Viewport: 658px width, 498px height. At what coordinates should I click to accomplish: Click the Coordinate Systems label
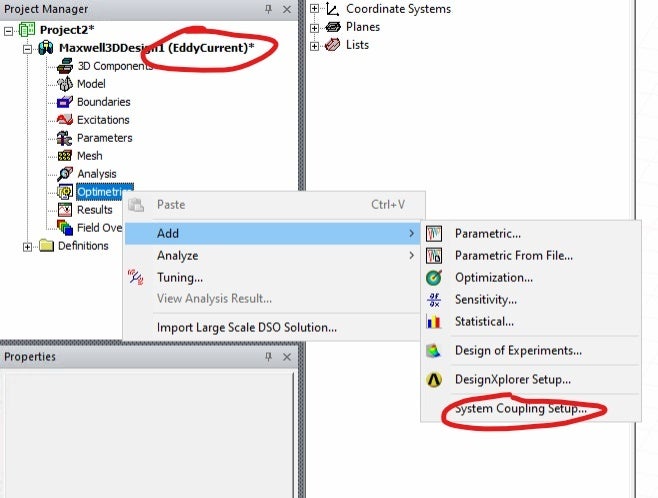pos(399,9)
